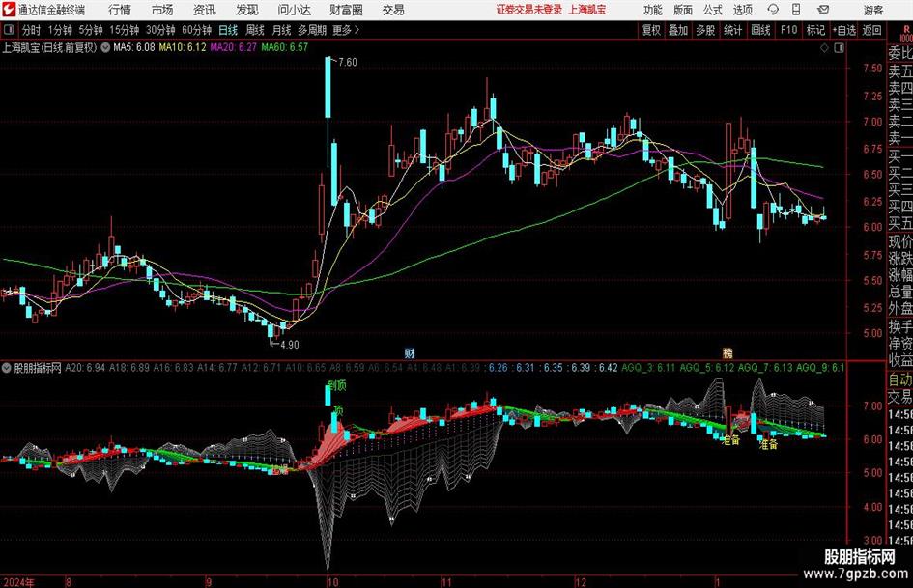This screenshot has height=588, width=913.
Task: Open the 交易 menu
Action: pos(393,10)
